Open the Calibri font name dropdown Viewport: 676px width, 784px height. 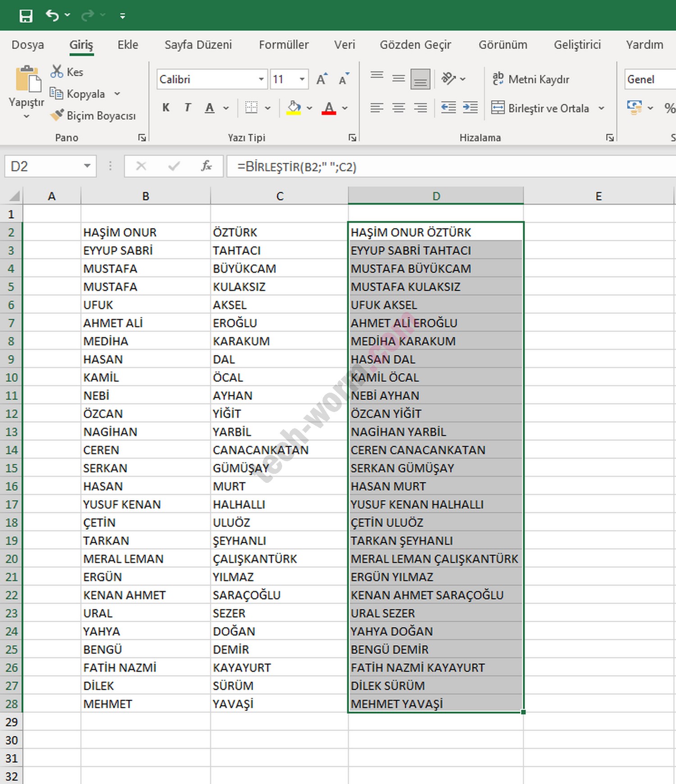pos(261,79)
